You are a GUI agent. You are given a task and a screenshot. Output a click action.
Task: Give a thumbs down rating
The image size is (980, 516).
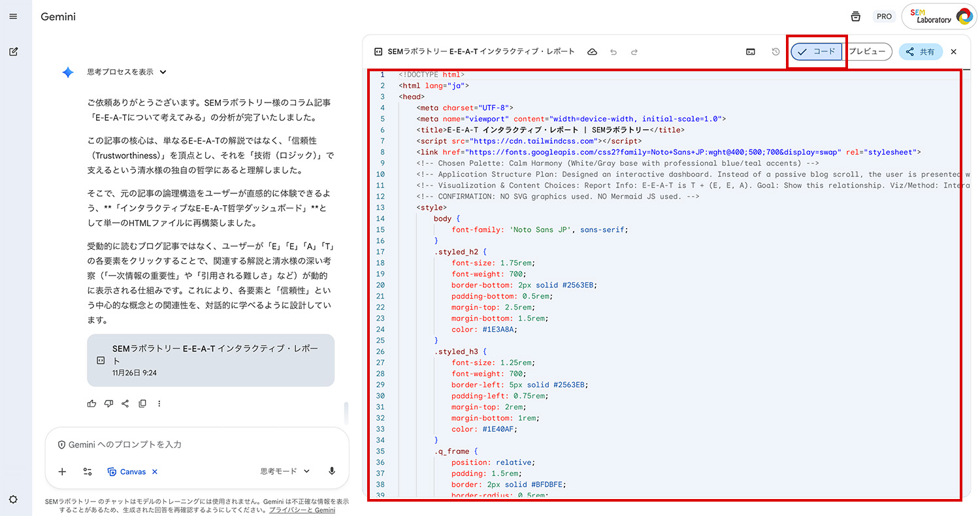[108, 403]
